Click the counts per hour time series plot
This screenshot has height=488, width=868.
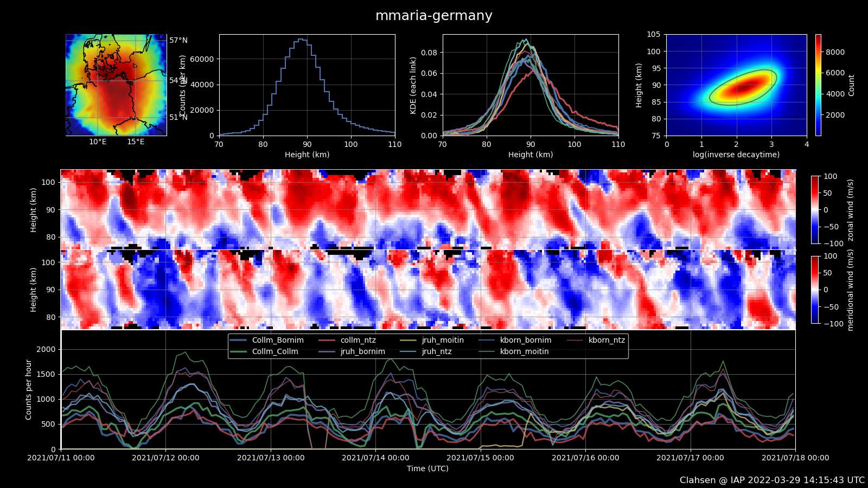(x=428, y=389)
